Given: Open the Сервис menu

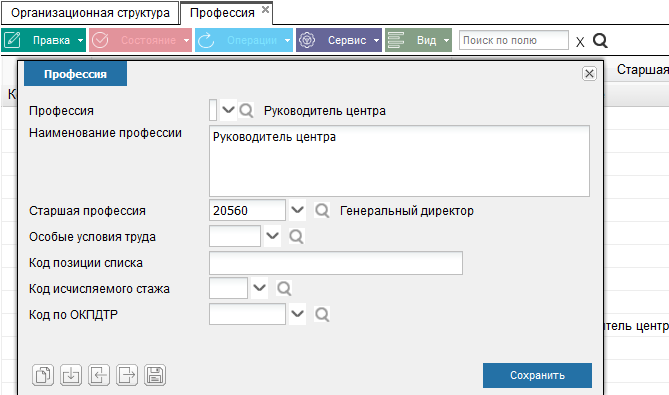Looking at the screenshot, I should (339, 40).
